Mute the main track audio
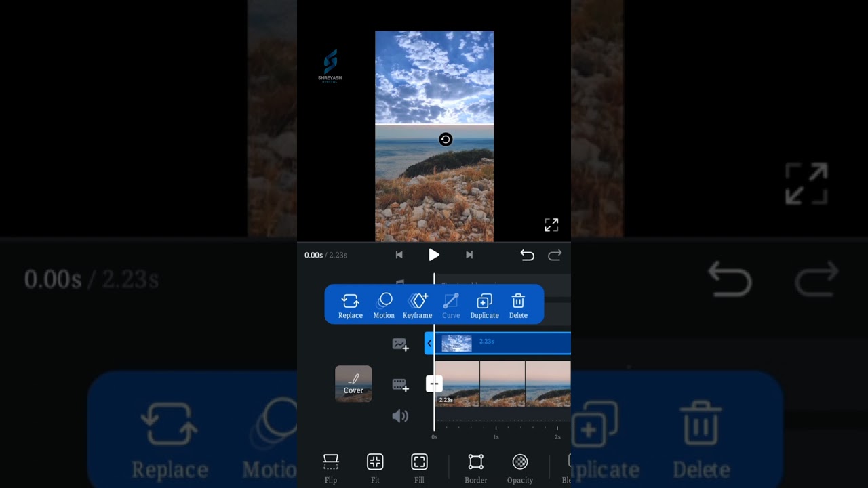 tap(400, 416)
